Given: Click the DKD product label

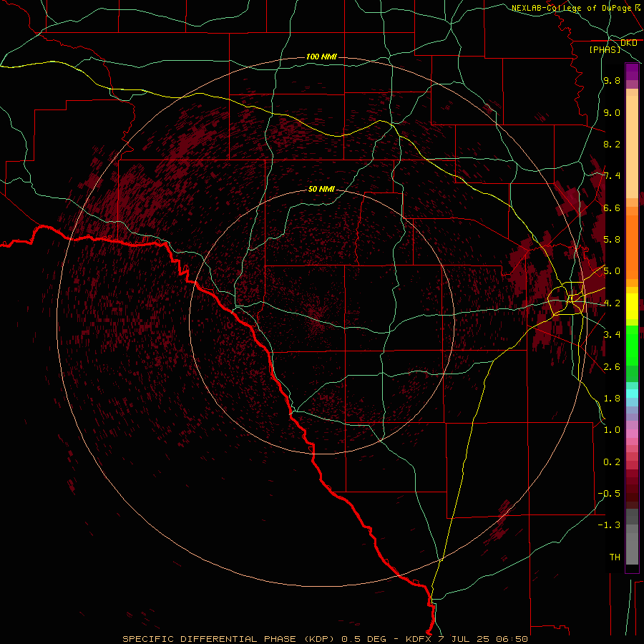Looking at the screenshot, I should click(x=629, y=43).
